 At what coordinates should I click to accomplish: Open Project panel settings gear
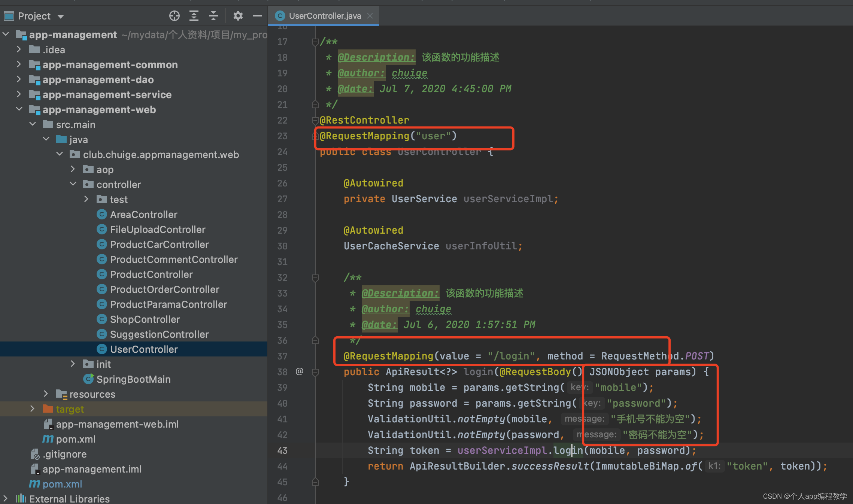(x=238, y=16)
